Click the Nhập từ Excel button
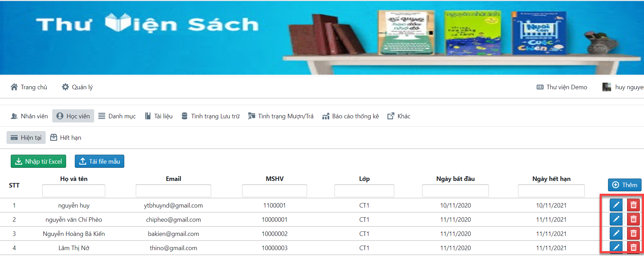644x256 pixels. click(38, 162)
